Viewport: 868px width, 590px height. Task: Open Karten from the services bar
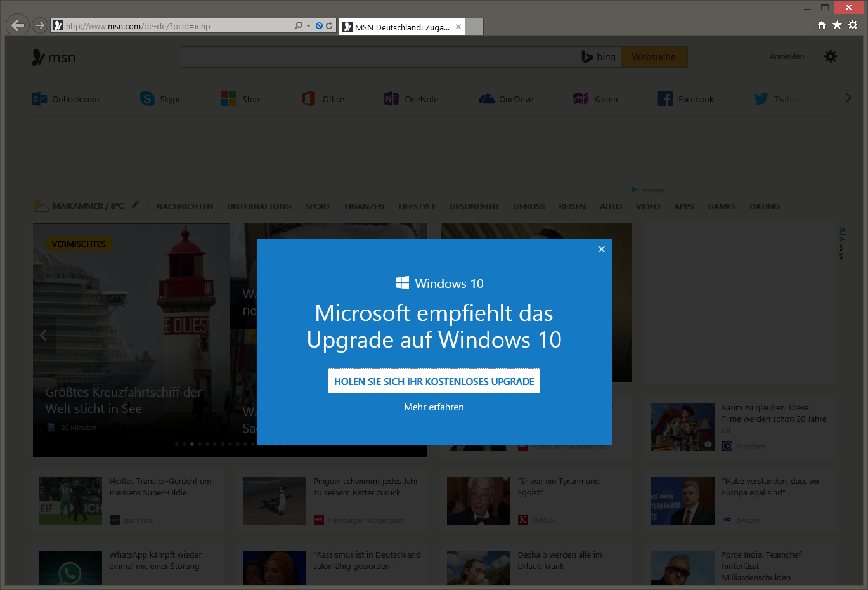click(595, 98)
